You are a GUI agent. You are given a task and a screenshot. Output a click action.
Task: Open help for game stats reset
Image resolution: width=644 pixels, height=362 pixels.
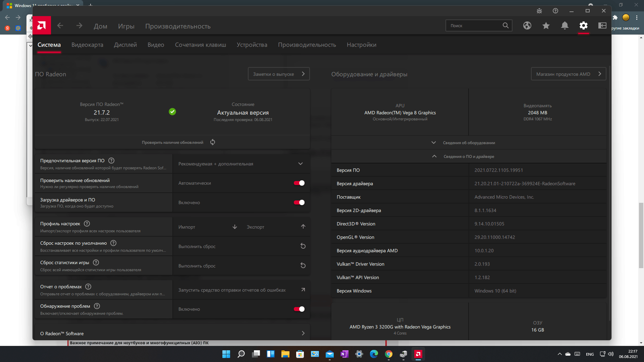[96, 262]
